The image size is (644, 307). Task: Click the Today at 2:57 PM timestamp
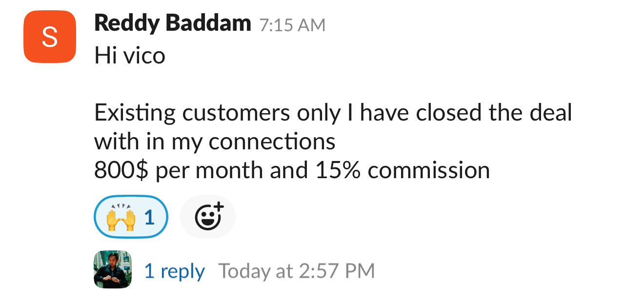pyautogui.click(x=296, y=271)
